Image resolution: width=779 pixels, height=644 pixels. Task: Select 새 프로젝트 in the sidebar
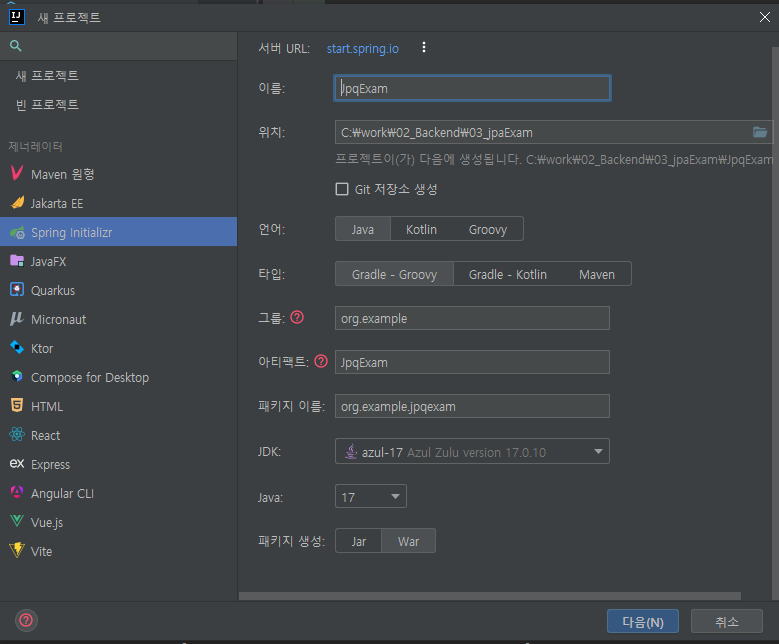point(118,76)
